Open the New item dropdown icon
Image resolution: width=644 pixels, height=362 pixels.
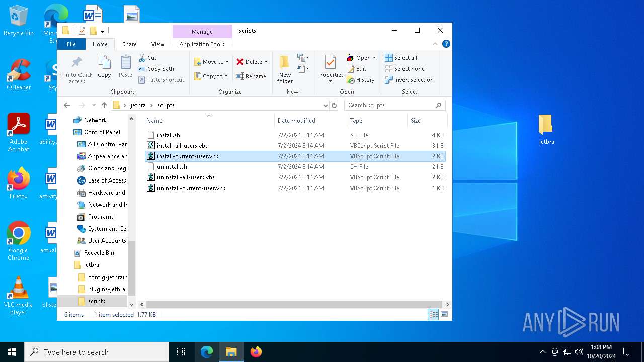[x=303, y=58]
